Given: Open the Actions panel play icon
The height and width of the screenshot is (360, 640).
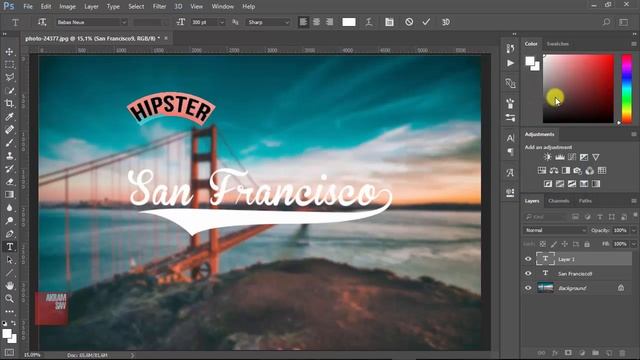Looking at the screenshot, I should pyautogui.click(x=510, y=63).
